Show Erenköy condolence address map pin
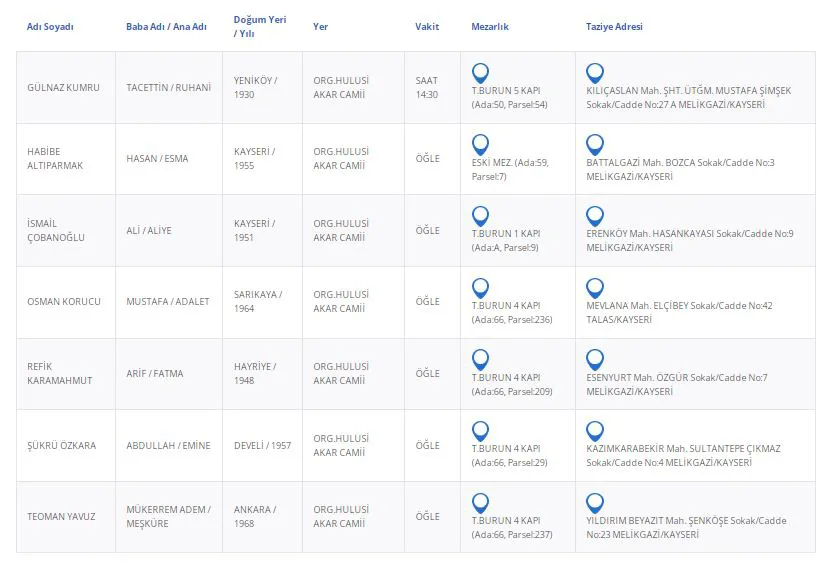This screenshot has height=568, width=830. tap(595, 215)
